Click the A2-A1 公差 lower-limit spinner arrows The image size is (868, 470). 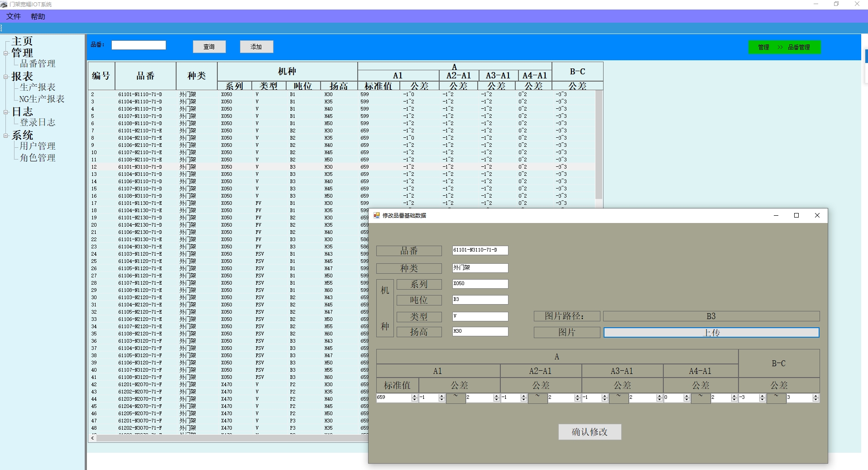tap(524, 397)
